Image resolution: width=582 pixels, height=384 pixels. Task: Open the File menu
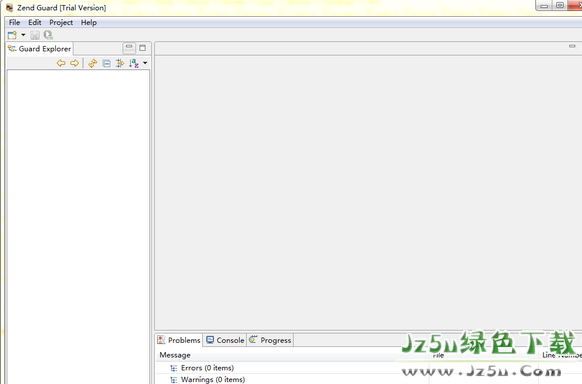(x=14, y=23)
